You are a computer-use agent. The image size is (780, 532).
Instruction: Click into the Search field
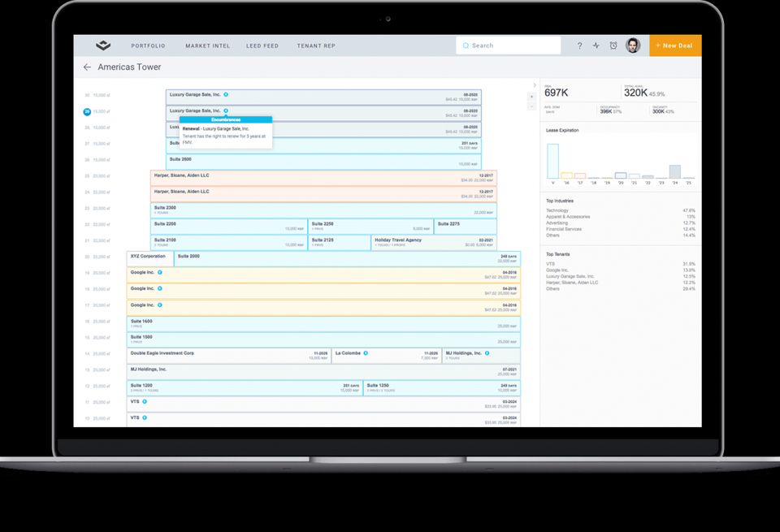coord(508,45)
